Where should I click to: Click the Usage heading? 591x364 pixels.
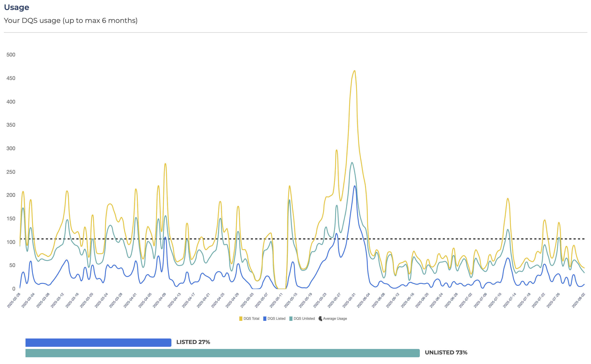(17, 7)
